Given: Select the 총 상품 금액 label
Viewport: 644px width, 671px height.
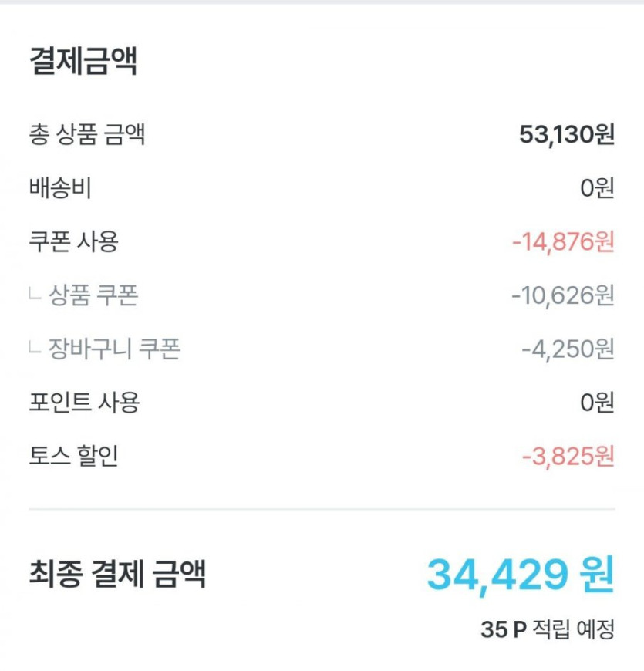Looking at the screenshot, I should 86,135.
